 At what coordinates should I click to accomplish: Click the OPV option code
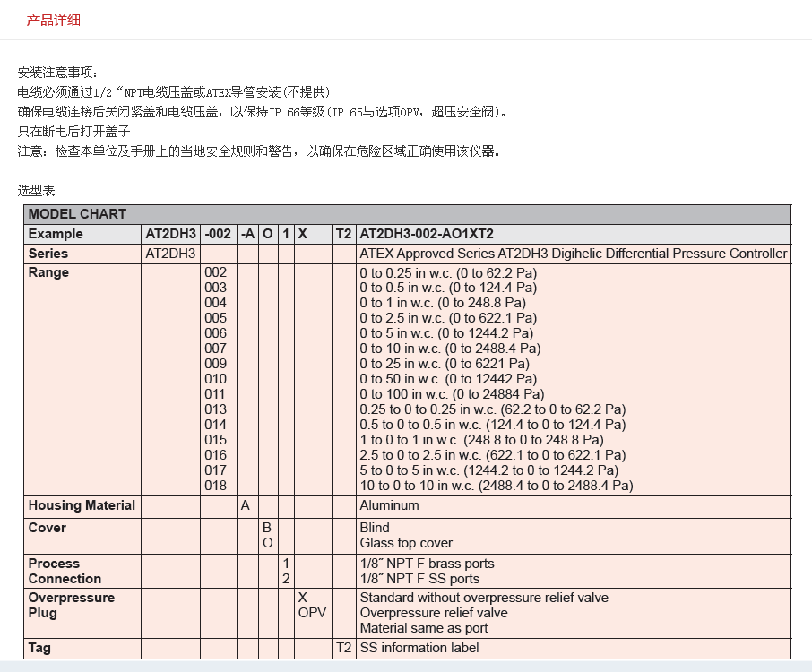312,613
